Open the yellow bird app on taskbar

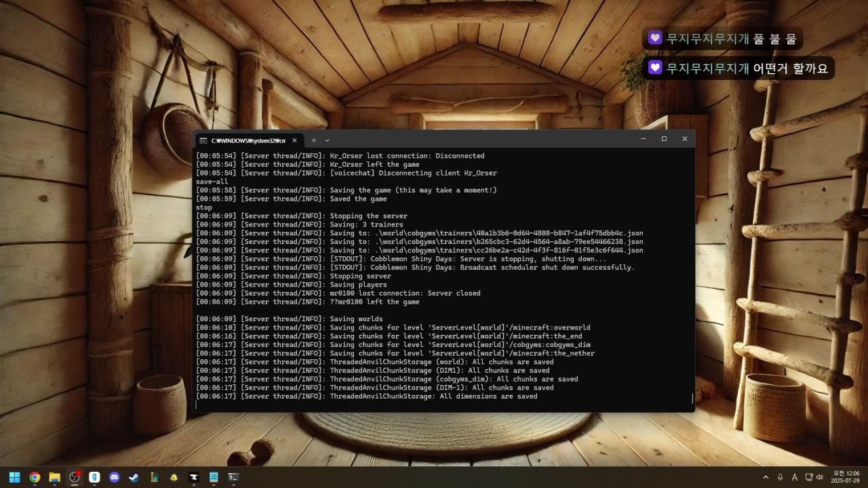[174, 477]
